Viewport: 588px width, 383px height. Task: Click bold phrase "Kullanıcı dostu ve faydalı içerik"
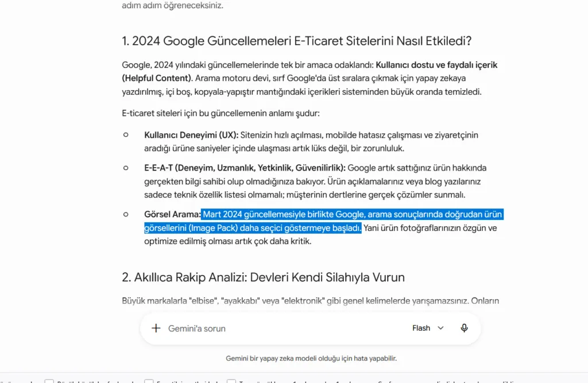[436, 65]
